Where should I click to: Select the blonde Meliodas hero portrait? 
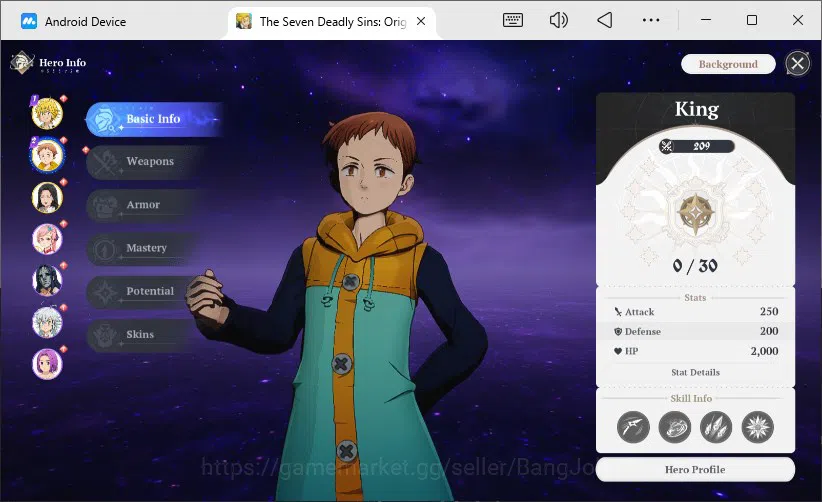[x=47, y=114]
